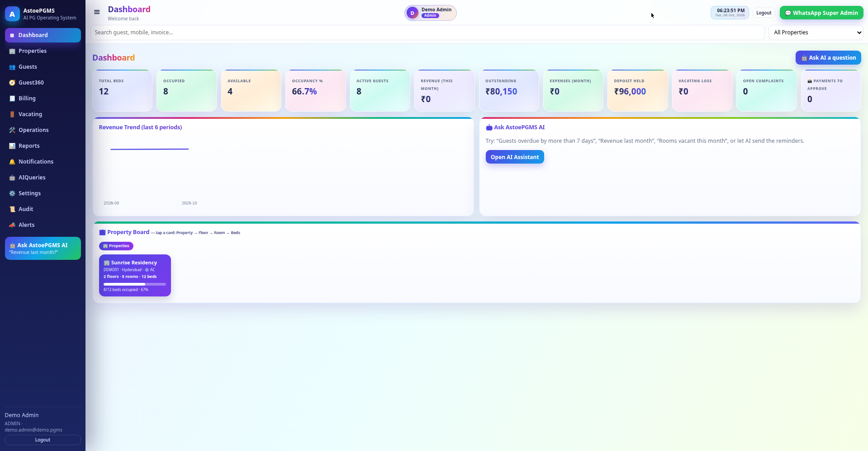Viewport: 868px width, 451px height.
Task: Click the Audit scroll icon
Action: point(12,209)
